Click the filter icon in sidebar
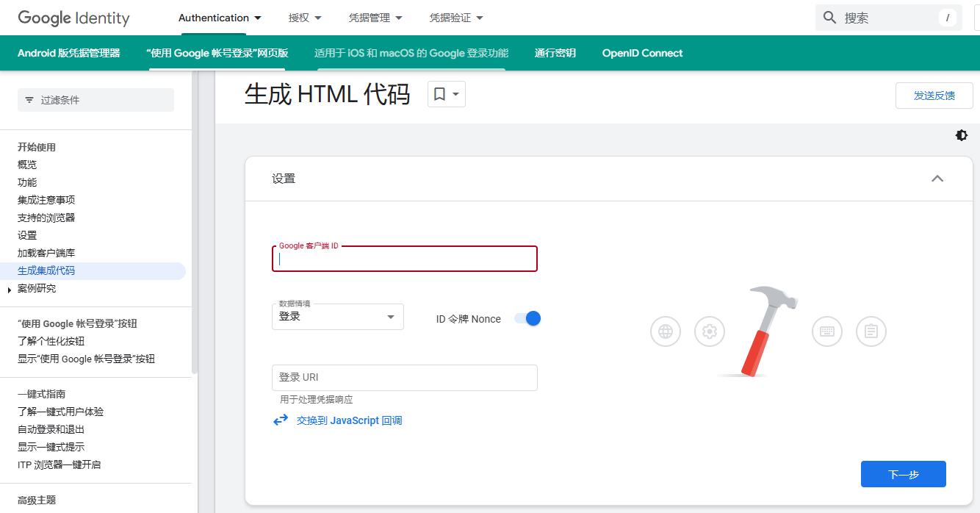The image size is (980, 513). 29,100
